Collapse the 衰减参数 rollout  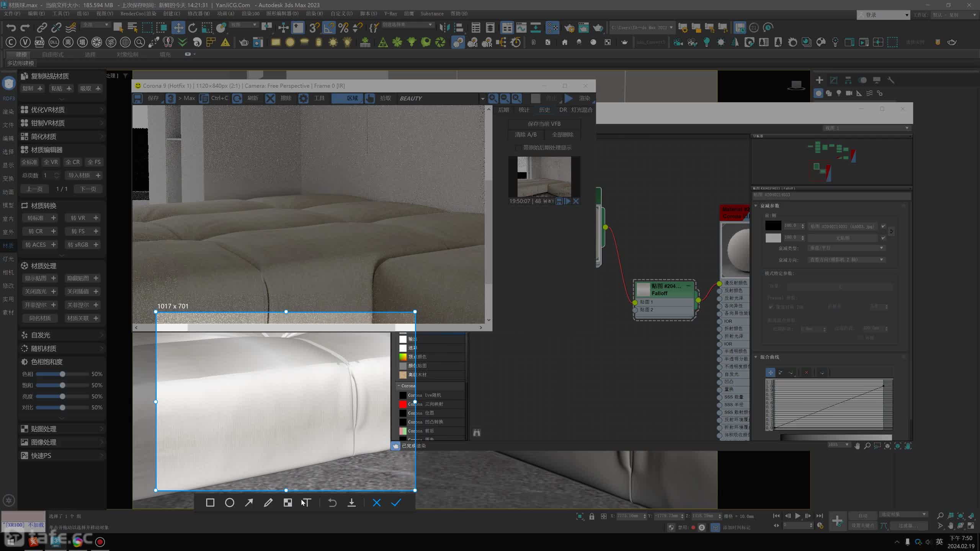(x=756, y=206)
